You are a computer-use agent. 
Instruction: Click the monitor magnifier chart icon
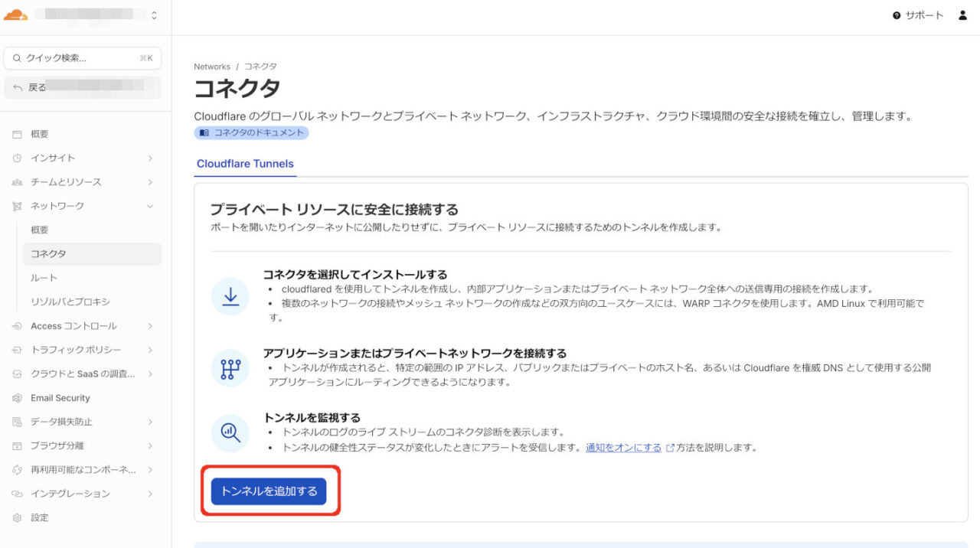tap(230, 433)
